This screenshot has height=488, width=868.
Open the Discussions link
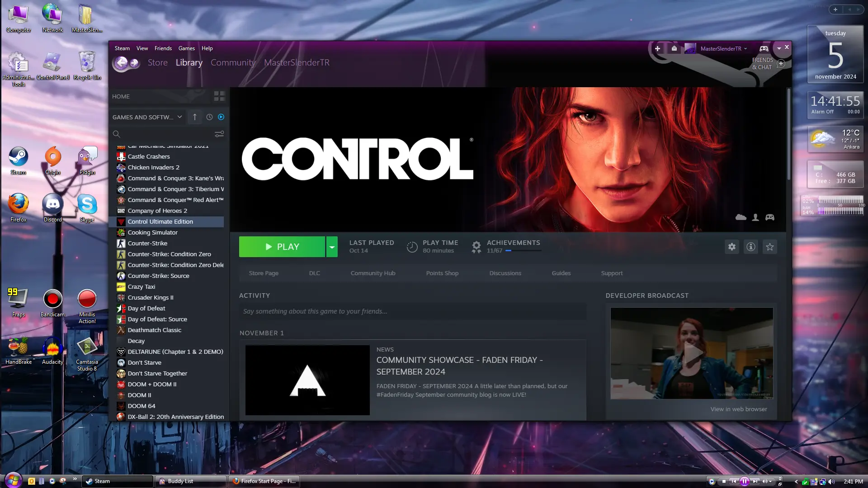(505, 273)
